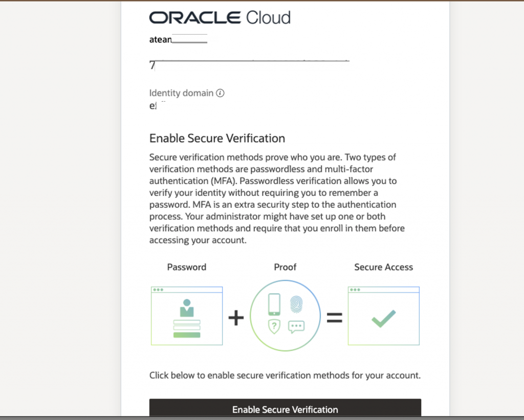Click the Identity domain label text
524x420 pixels.
[181, 93]
